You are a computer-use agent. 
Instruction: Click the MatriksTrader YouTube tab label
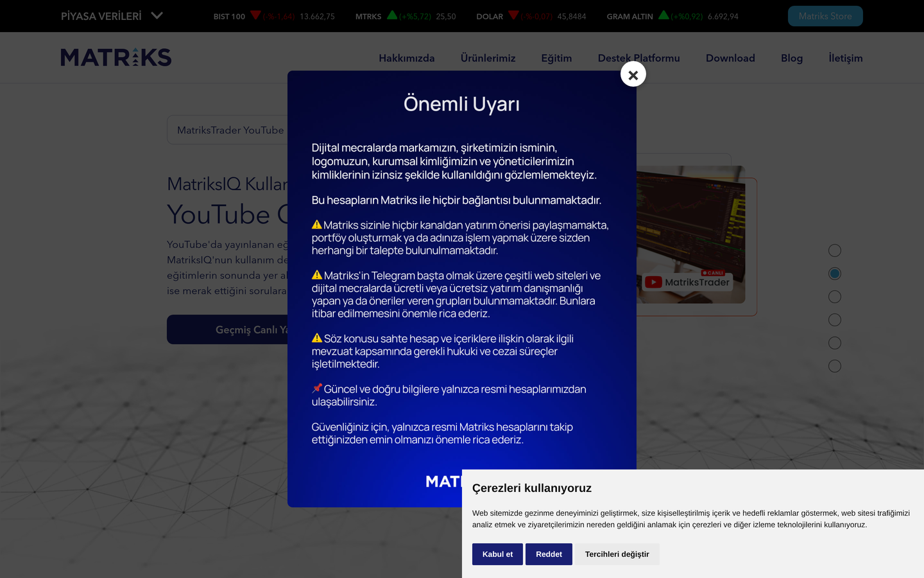point(230,130)
